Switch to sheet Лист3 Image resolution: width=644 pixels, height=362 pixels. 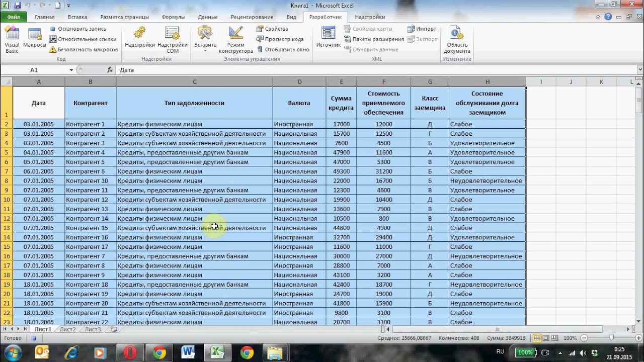[x=93, y=329]
